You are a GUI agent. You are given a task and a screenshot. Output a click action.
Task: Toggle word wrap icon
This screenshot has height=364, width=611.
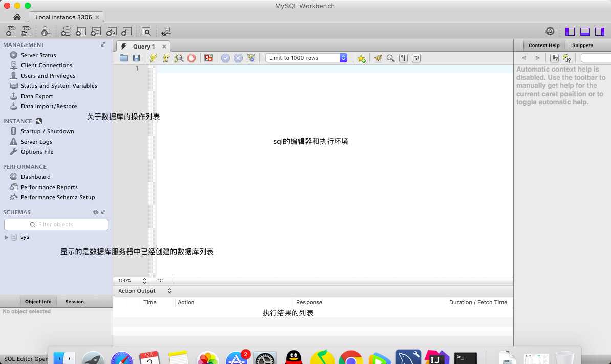tap(416, 58)
